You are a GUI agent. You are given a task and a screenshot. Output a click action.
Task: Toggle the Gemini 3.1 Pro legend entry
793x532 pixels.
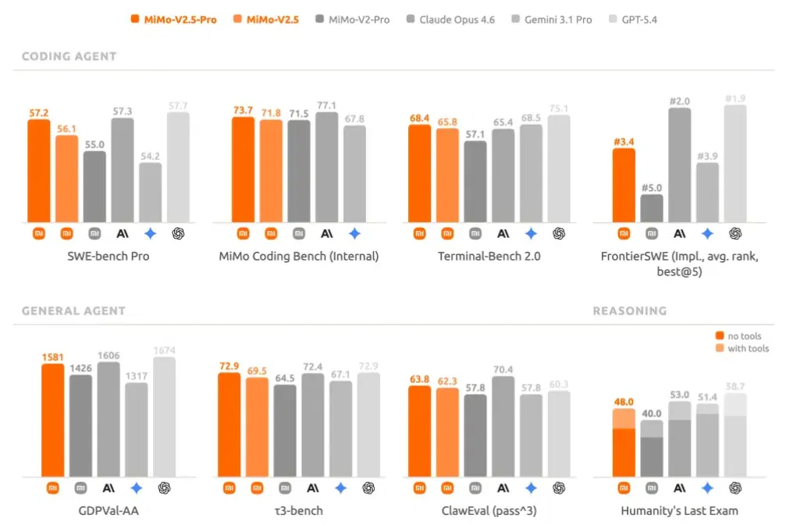click(551, 20)
